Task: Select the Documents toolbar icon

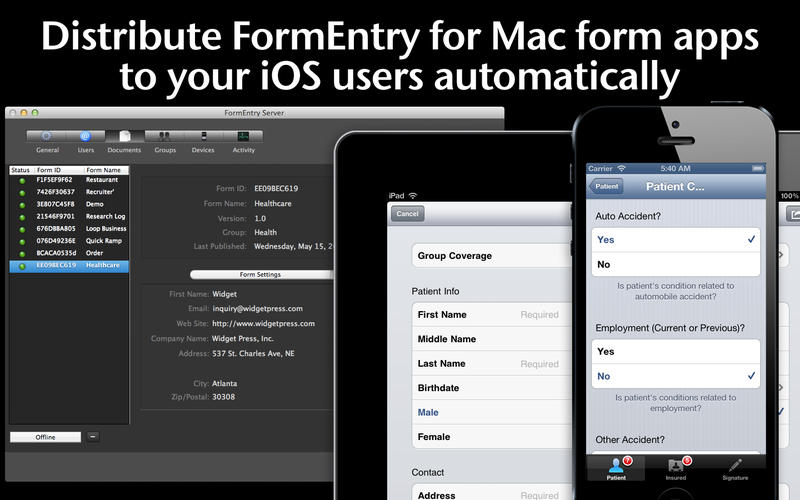Action: tap(124, 136)
